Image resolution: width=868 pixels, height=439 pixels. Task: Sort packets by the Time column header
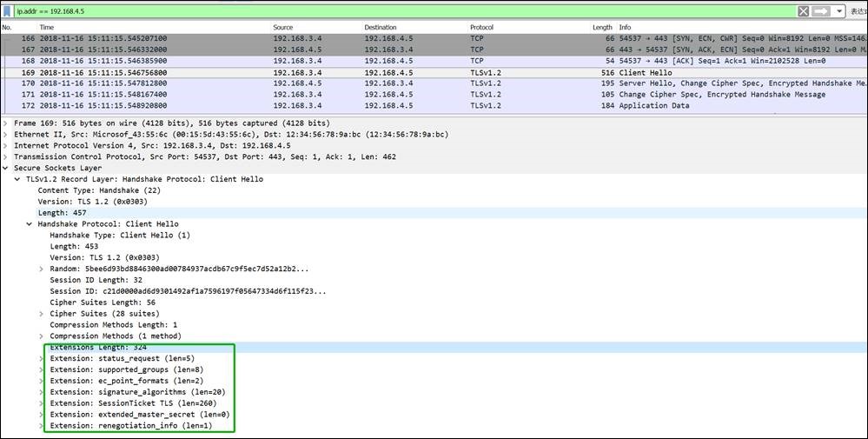[46, 28]
